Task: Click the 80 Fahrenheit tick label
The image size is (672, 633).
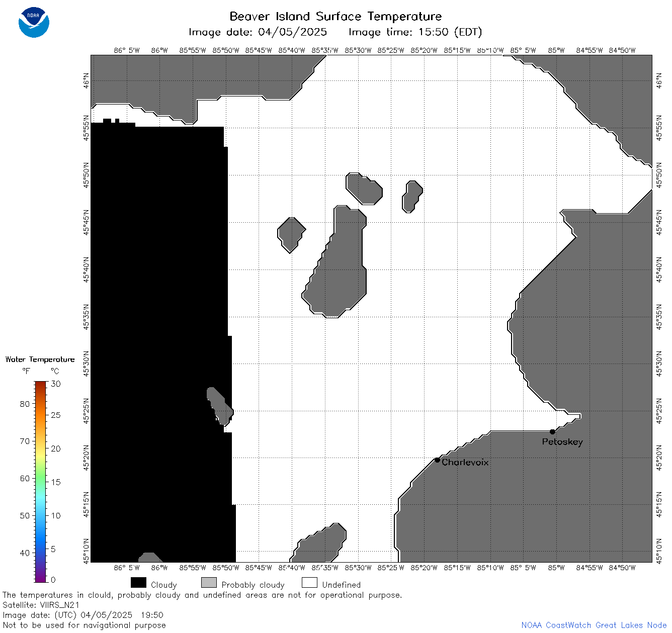Action: [x=25, y=404]
